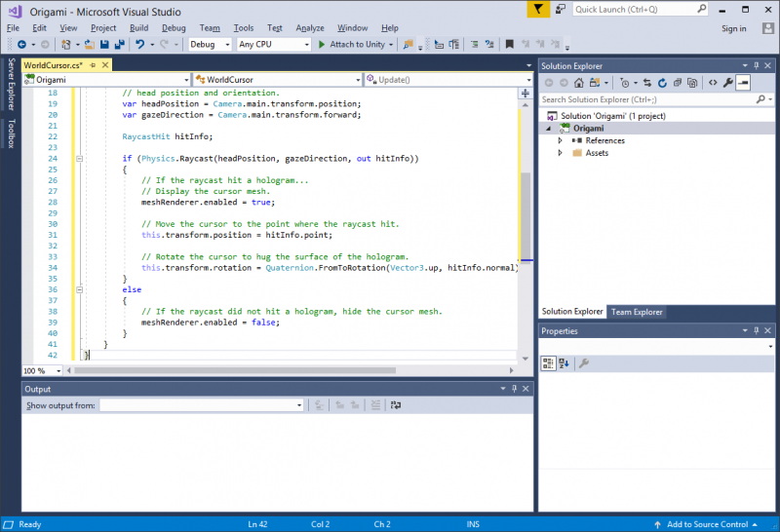The image size is (780, 532).
Task: Toggle Preview Selected Items in Solution Explorer
Action: pyautogui.click(x=743, y=83)
